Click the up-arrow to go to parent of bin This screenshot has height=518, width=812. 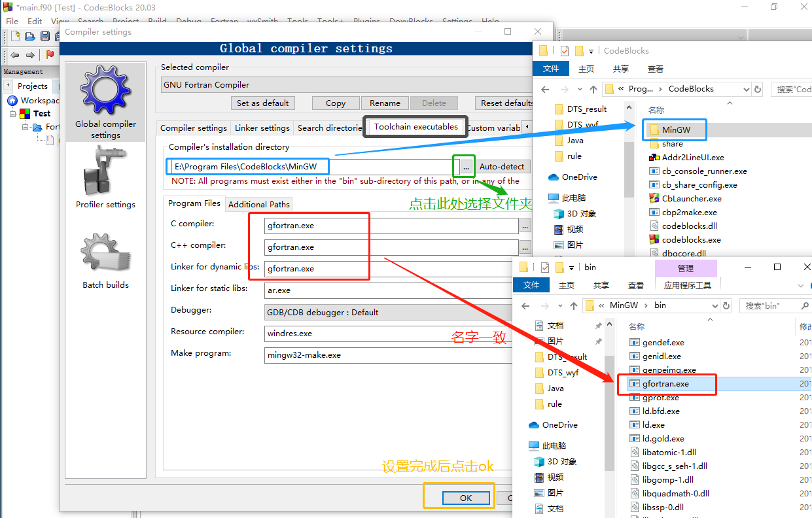pyautogui.click(x=573, y=305)
